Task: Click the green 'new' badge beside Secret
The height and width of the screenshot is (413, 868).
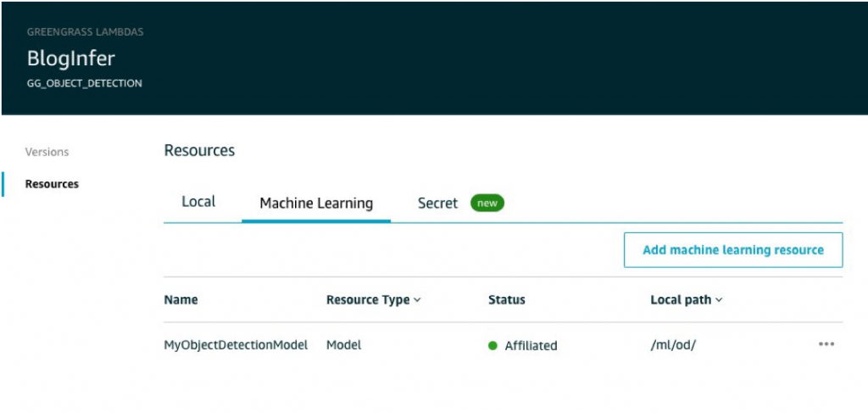Action: click(x=487, y=204)
